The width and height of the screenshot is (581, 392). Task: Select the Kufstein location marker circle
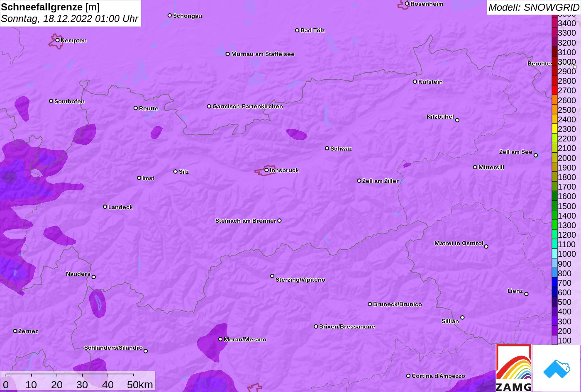pyautogui.click(x=415, y=82)
